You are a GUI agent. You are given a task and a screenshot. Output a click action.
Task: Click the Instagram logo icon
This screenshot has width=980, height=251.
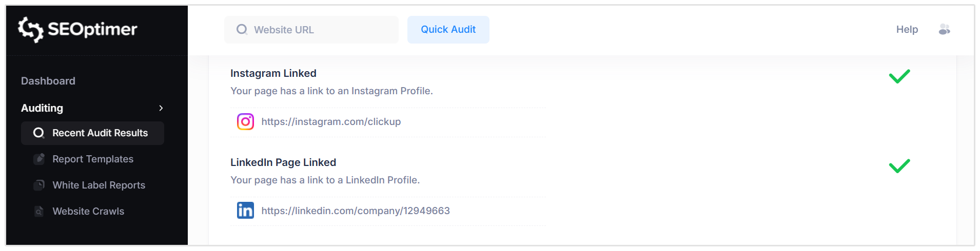[x=245, y=121]
